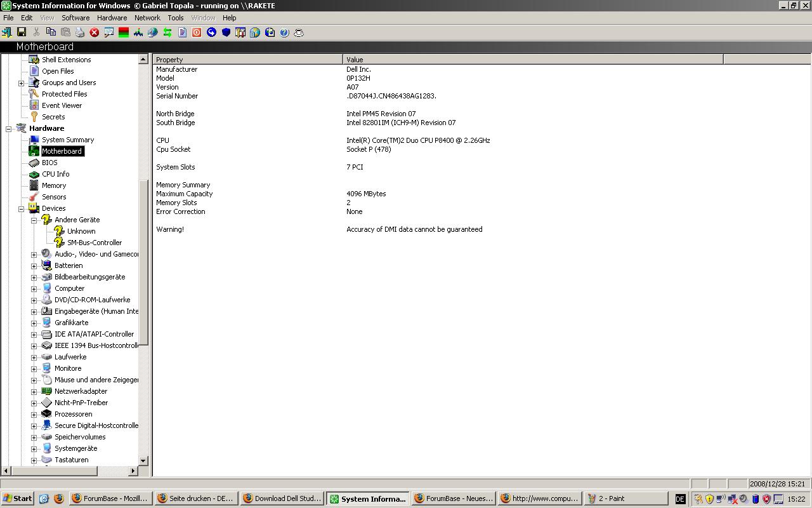Click the coffee cup toolbar icon
Viewport: 812px width, 508px height.
click(x=299, y=32)
